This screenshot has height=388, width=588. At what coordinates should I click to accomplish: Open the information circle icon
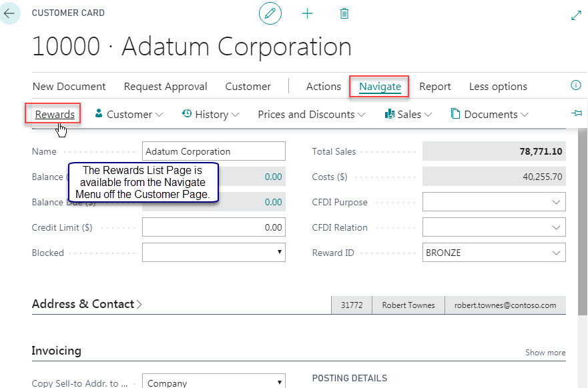click(x=575, y=85)
